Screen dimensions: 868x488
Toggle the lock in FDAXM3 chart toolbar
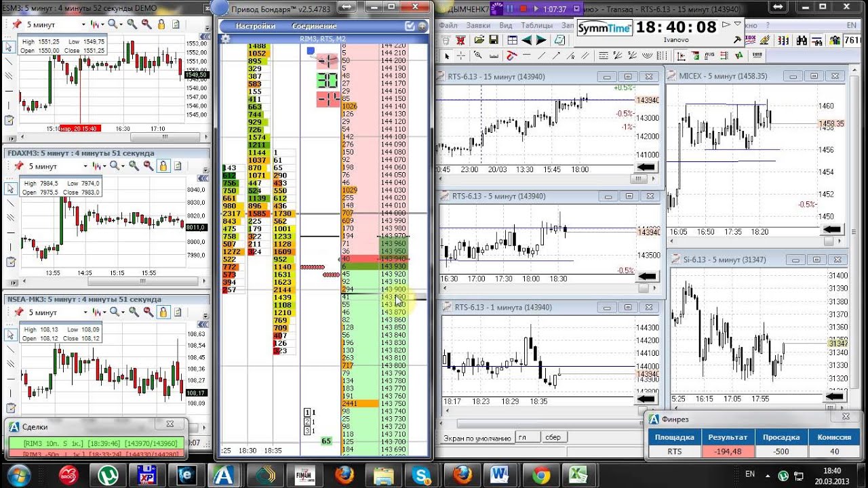162,165
